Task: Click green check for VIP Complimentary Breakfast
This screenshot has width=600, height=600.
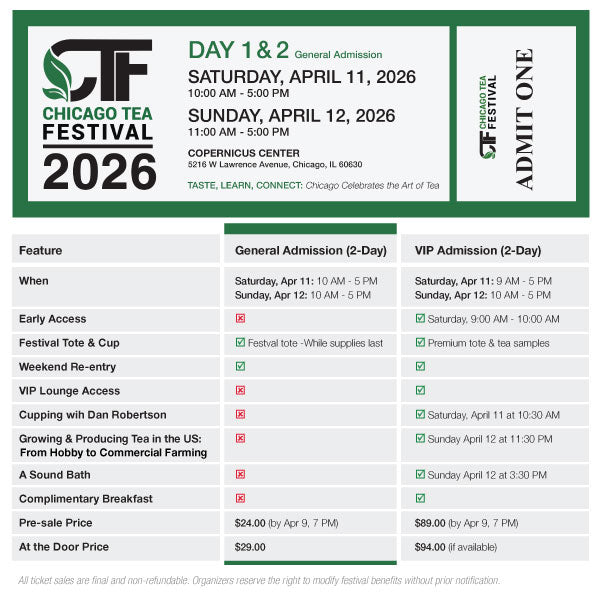Action: [420, 498]
